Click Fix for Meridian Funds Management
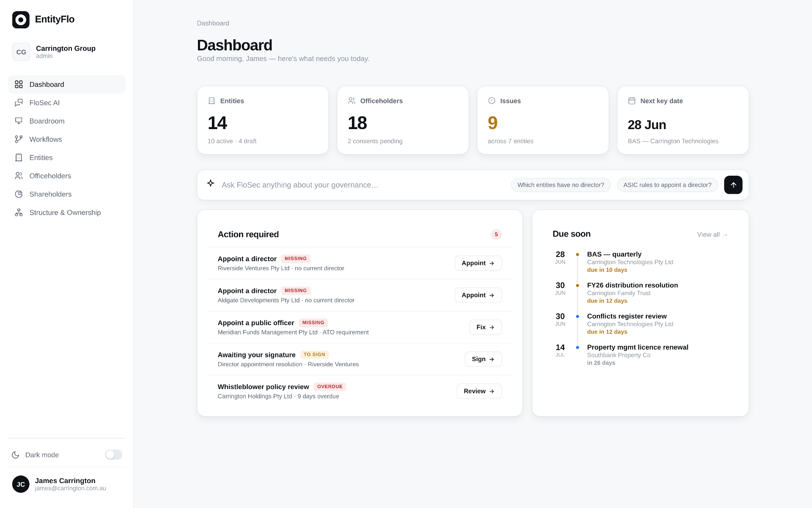Viewport: 812px width, 508px height. point(486,327)
